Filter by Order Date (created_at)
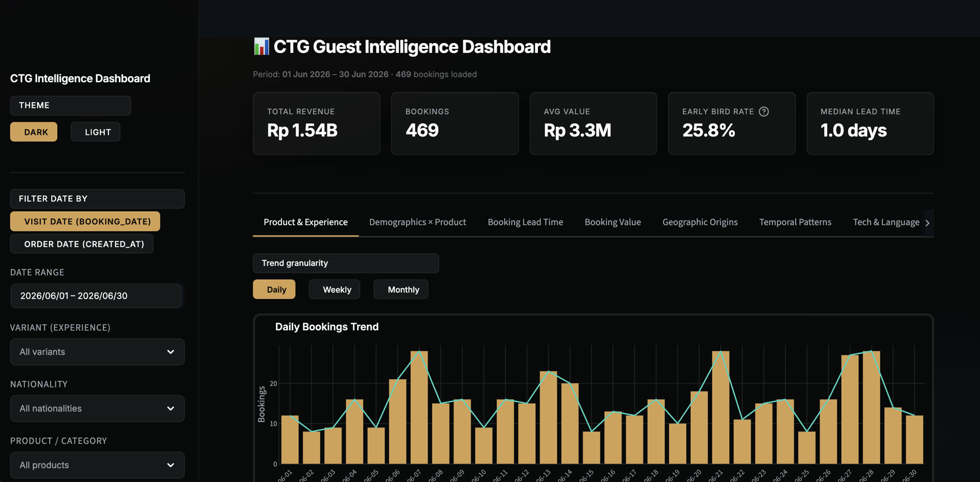 point(82,244)
